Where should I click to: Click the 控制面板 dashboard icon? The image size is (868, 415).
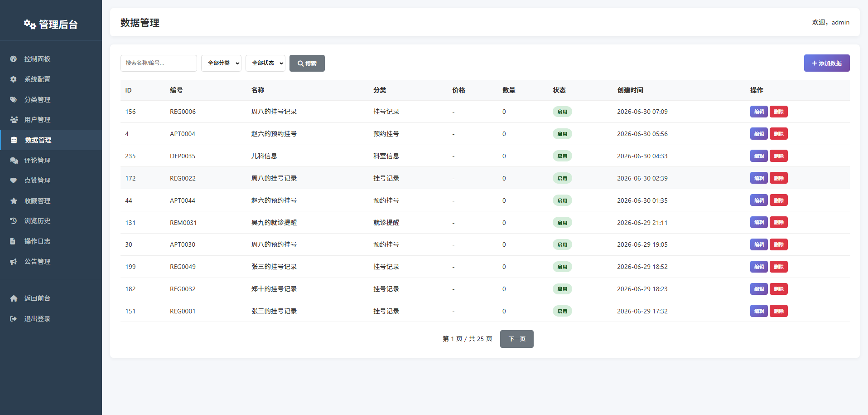14,59
